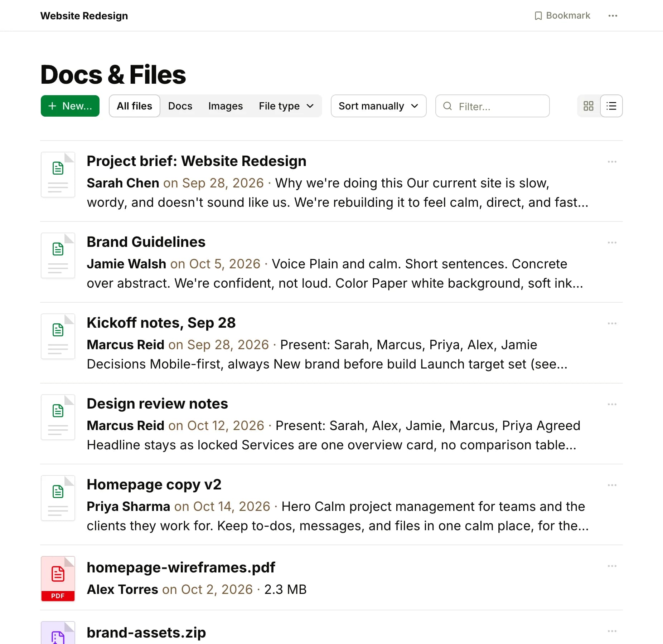Open Kickoff notes, Sep 28
The image size is (663, 644).
[x=161, y=323]
